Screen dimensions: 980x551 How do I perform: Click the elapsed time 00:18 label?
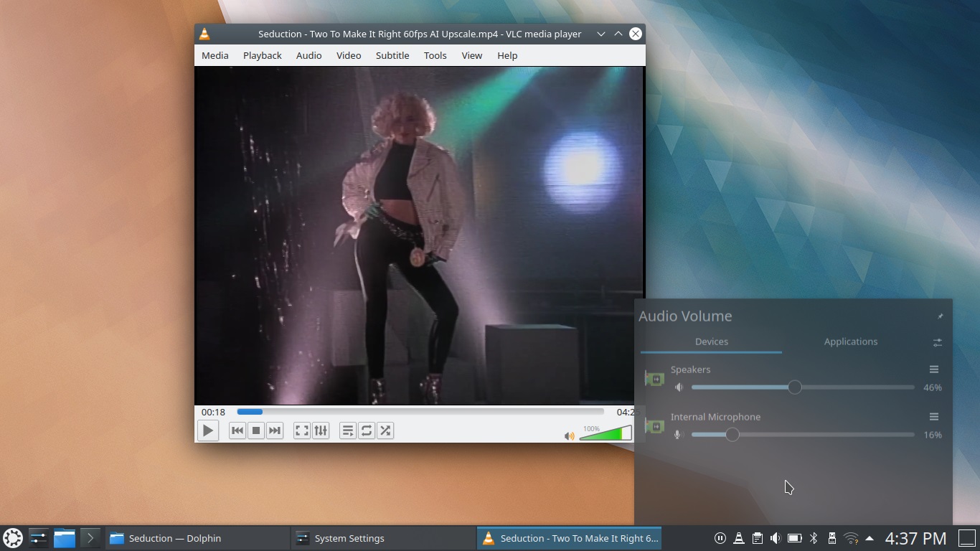pos(213,412)
